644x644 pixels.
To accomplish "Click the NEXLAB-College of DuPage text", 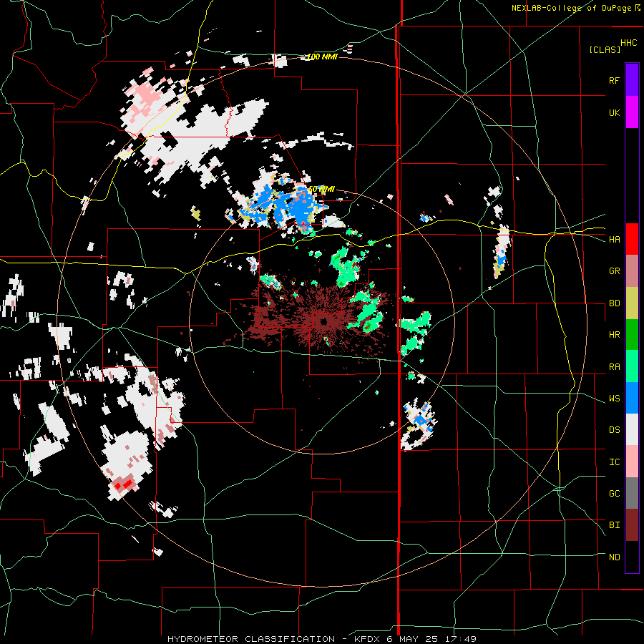I will (571, 8).
